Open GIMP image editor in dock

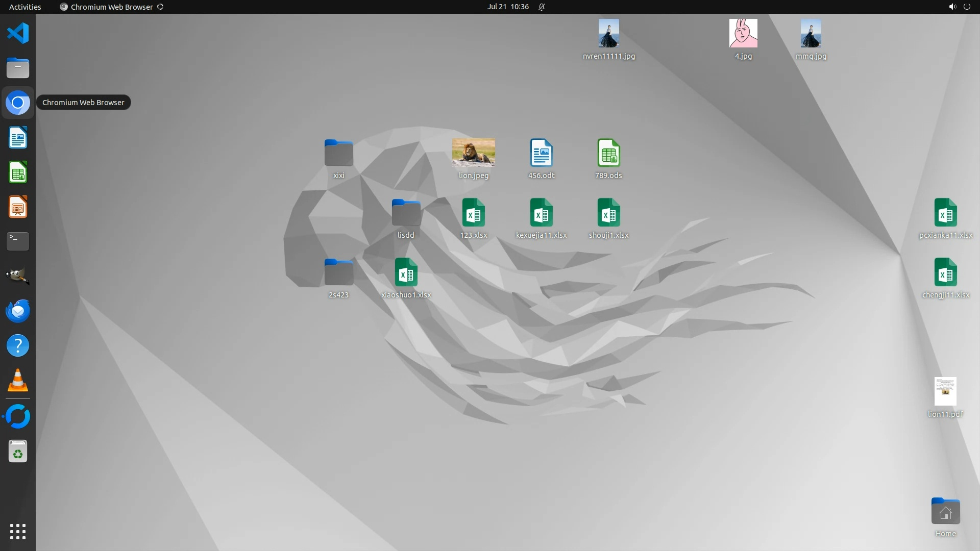pos(18,276)
